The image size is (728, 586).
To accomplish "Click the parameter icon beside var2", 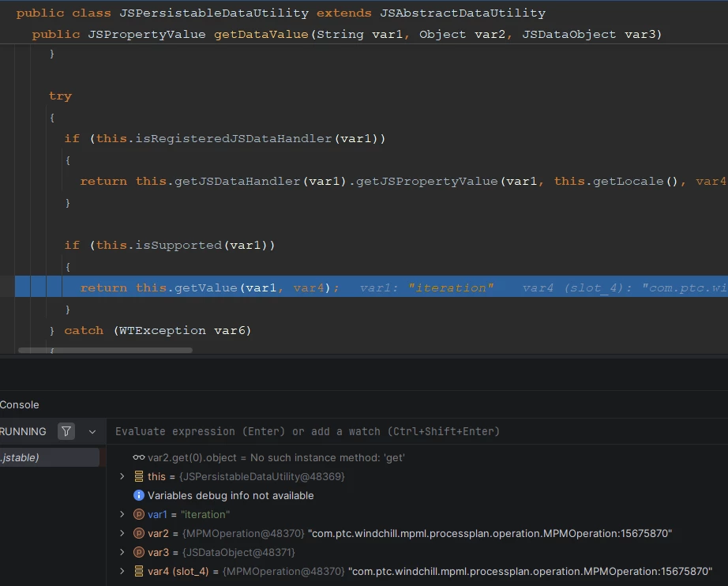I will tap(138, 534).
